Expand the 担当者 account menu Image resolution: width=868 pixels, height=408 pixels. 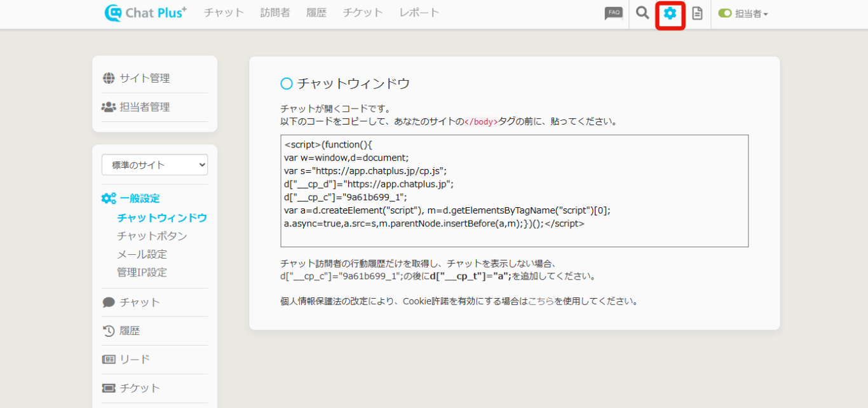(x=752, y=14)
